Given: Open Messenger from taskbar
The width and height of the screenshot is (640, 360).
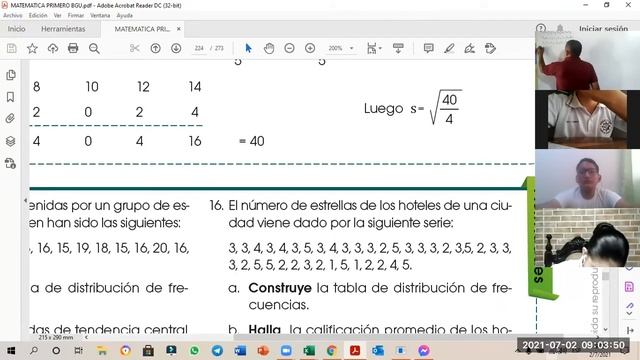Looking at the screenshot, I should pyautogui.click(x=424, y=351).
